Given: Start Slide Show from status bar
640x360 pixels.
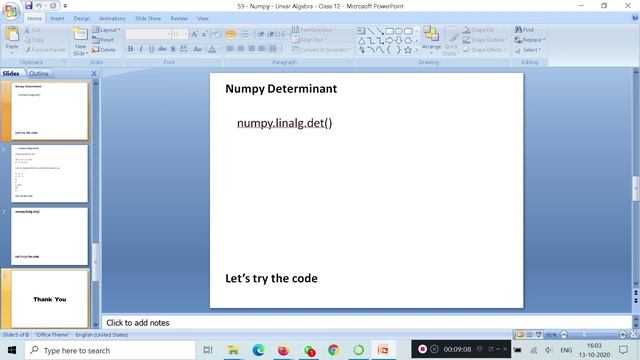Looking at the screenshot, I should coord(538,335).
